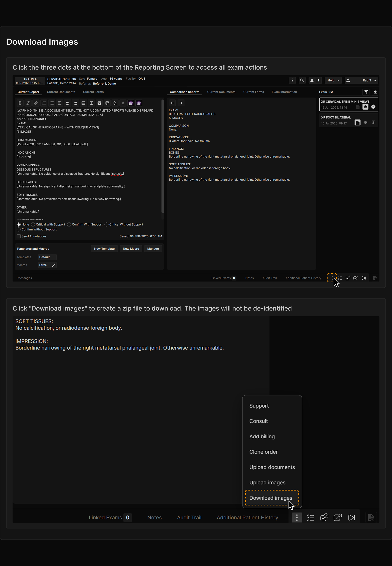Enable the Send Annotations checkbox
Image resolution: width=392 pixels, height=566 pixels.
tap(19, 236)
